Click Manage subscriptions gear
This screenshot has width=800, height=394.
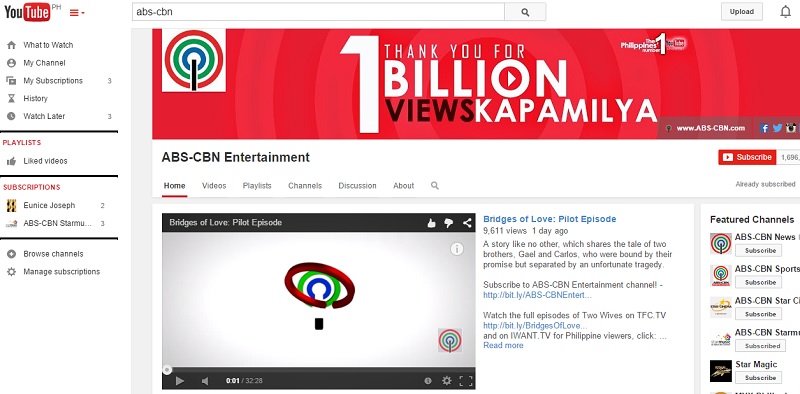11,272
